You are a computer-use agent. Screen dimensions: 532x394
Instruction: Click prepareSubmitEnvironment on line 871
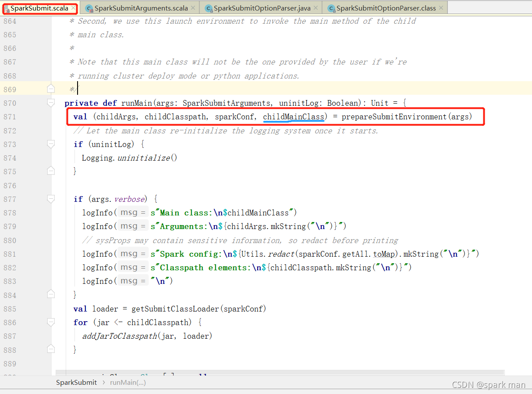(x=394, y=117)
